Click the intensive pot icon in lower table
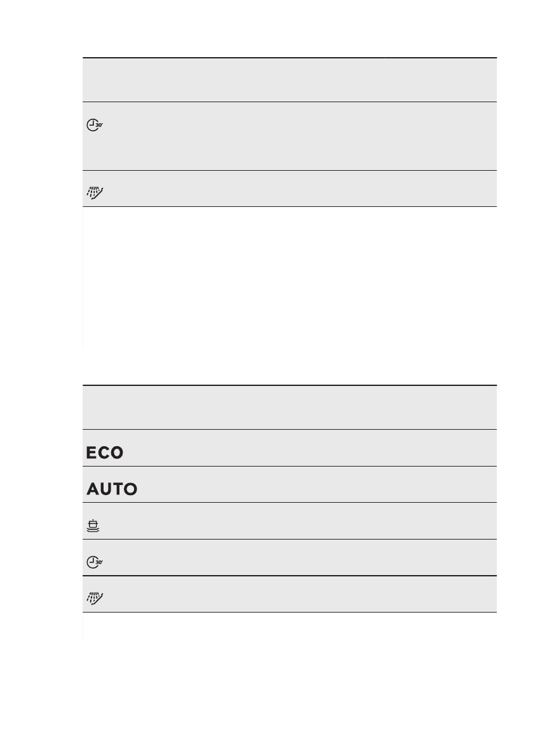The image size is (533, 756). pyautogui.click(x=93, y=526)
